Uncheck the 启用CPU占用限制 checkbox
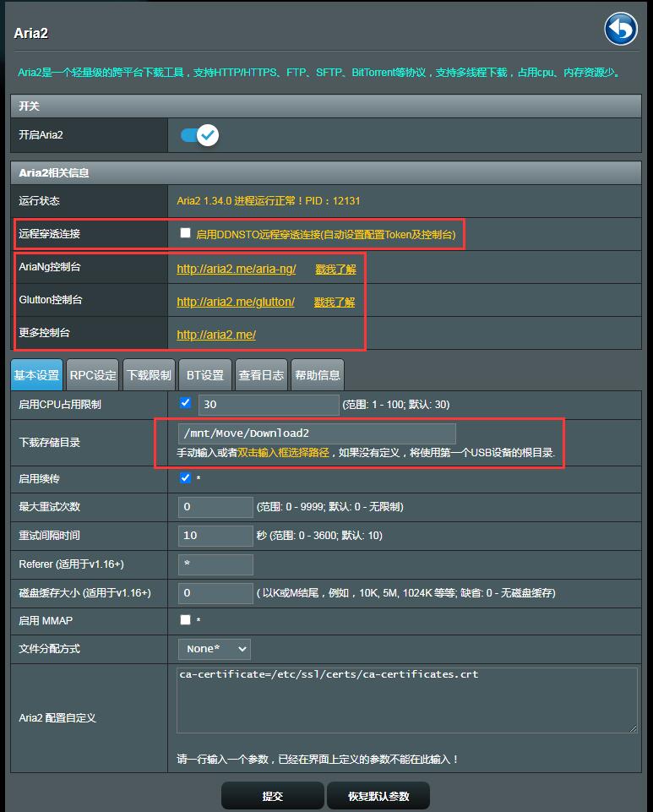 tap(185, 403)
